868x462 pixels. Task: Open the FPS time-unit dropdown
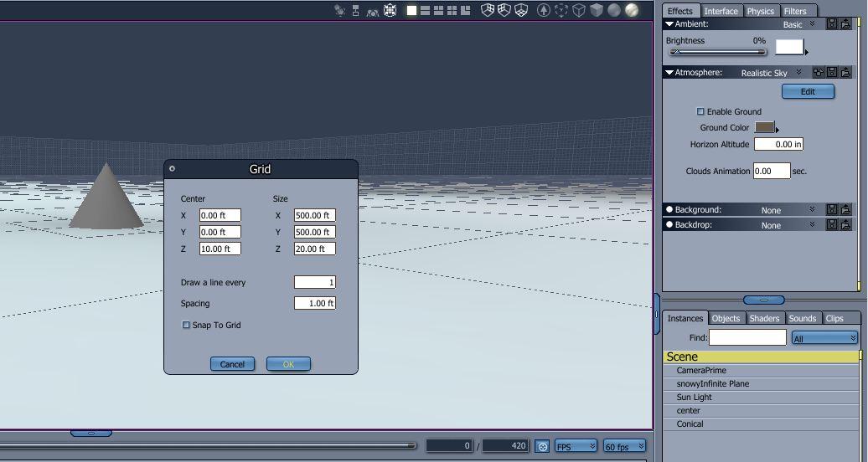[576, 446]
